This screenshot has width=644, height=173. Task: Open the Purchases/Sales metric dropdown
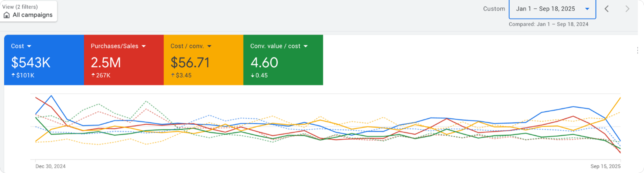coord(118,46)
